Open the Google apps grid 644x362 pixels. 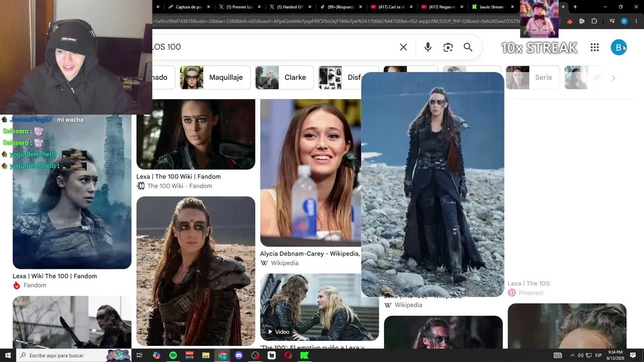point(595,47)
